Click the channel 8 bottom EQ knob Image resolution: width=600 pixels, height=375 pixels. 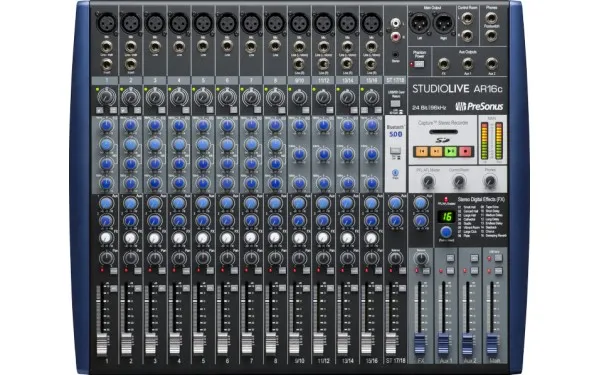[x=276, y=183]
